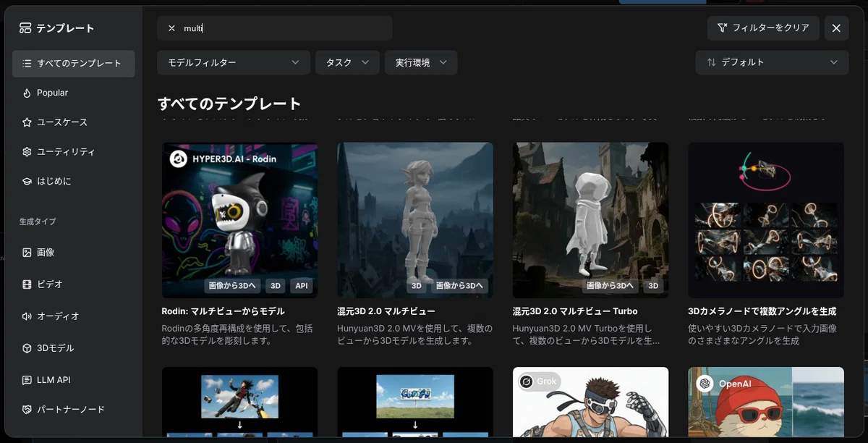Click the flame icon next to Popular
Image resolution: width=868 pixels, height=443 pixels.
click(x=27, y=93)
